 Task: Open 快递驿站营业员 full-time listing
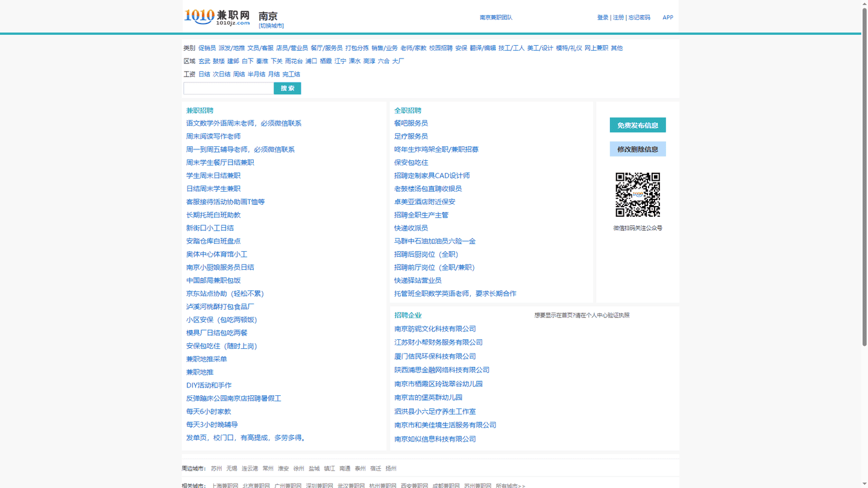[x=418, y=281]
